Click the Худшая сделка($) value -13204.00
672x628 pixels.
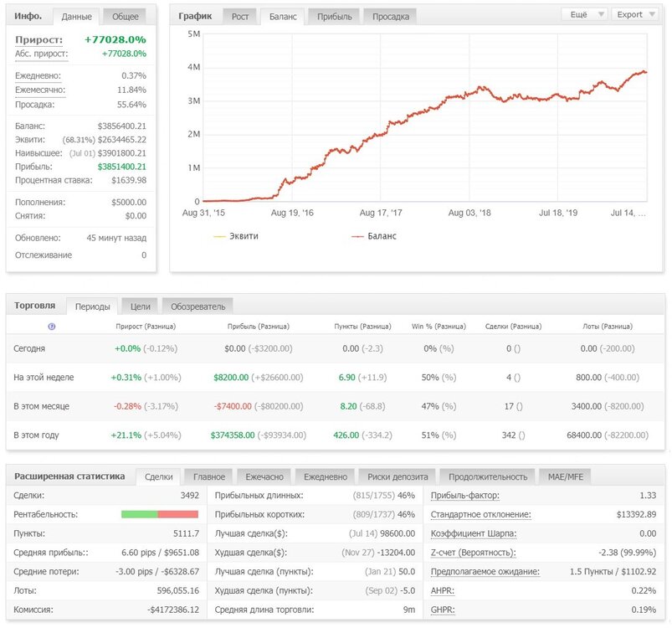[396, 553]
